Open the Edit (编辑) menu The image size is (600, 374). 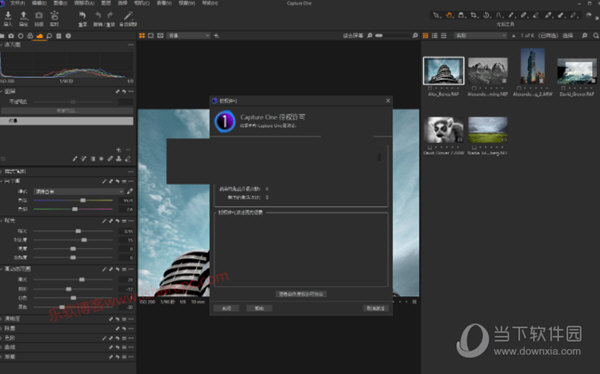39,3
